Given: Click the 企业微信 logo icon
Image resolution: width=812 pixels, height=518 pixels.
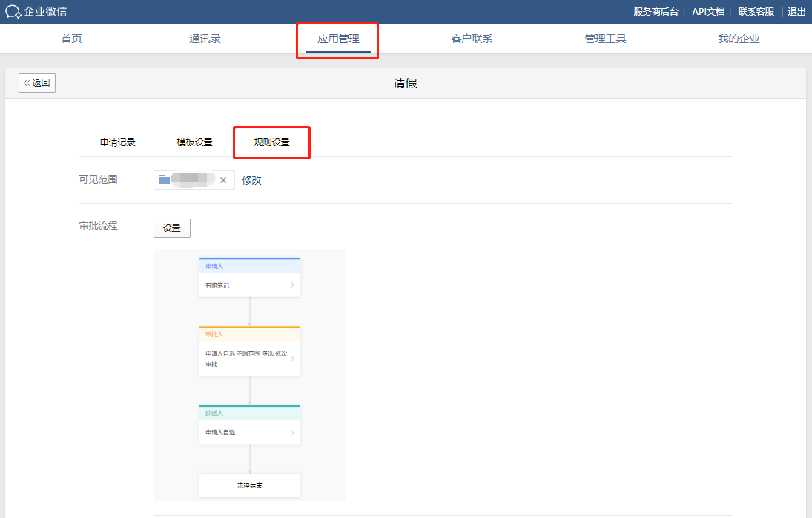Looking at the screenshot, I should pos(13,11).
